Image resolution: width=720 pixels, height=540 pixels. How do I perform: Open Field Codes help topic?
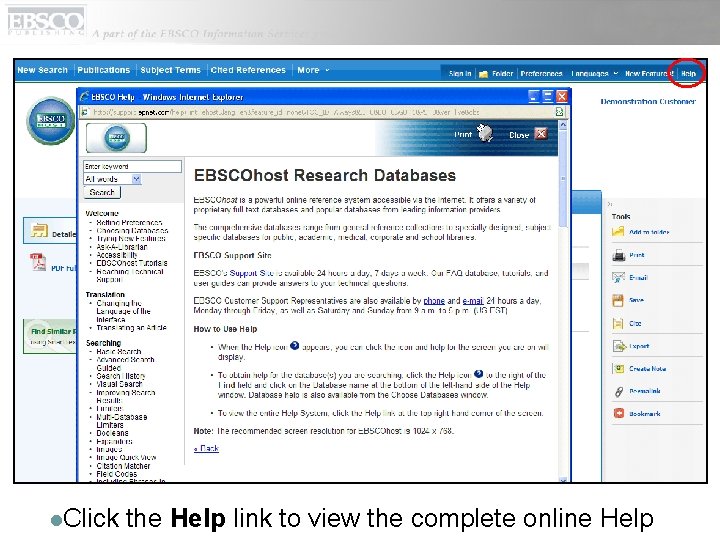coord(117,474)
